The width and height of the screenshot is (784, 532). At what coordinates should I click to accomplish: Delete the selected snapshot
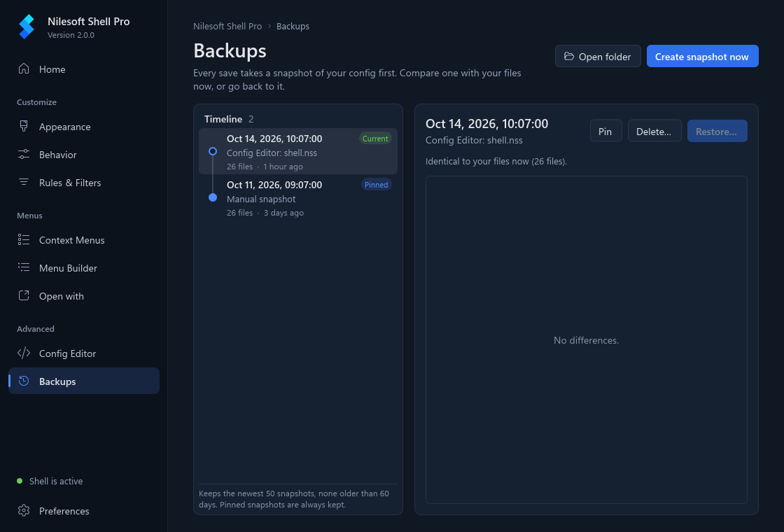[654, 131]
